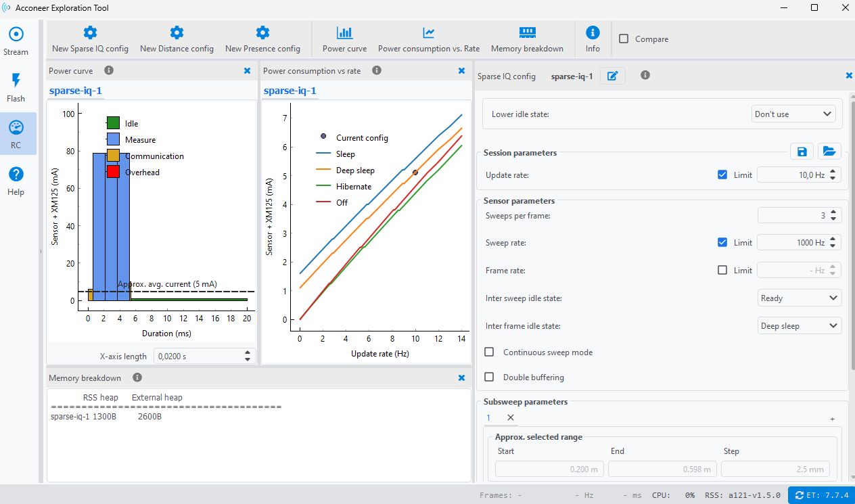Image resolution: width=855 pixels, height=504 pixels.
Task: Expand the Lower idle state dropdown
Action: point(793,114)
